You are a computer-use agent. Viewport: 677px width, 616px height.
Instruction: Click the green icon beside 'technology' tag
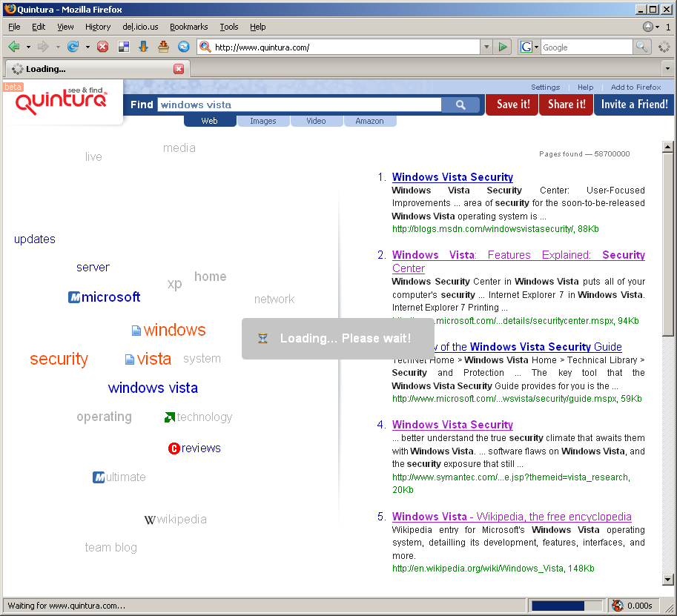(x=170, y=417)
